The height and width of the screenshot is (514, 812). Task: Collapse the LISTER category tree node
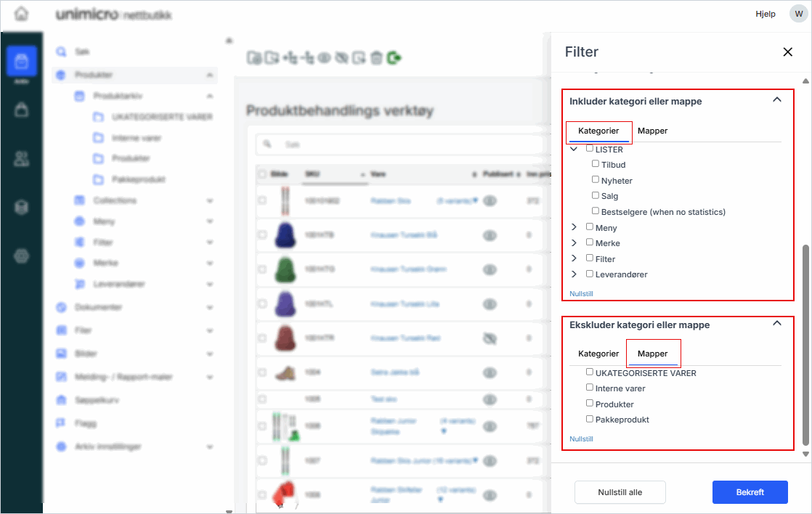(x=574, y=149)
